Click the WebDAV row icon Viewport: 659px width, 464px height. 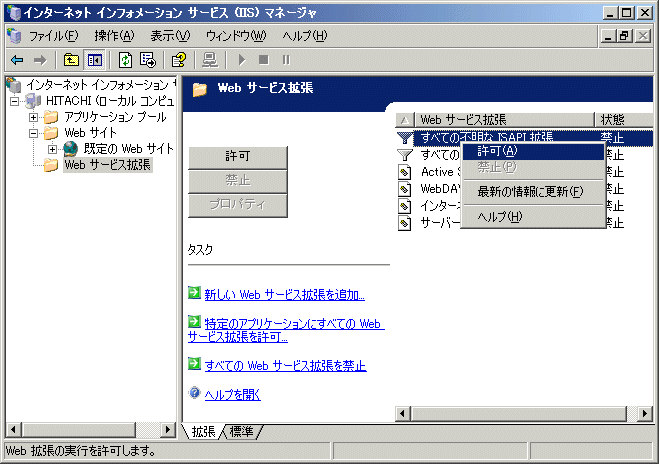pyautogui.click(x=405, y=189)
